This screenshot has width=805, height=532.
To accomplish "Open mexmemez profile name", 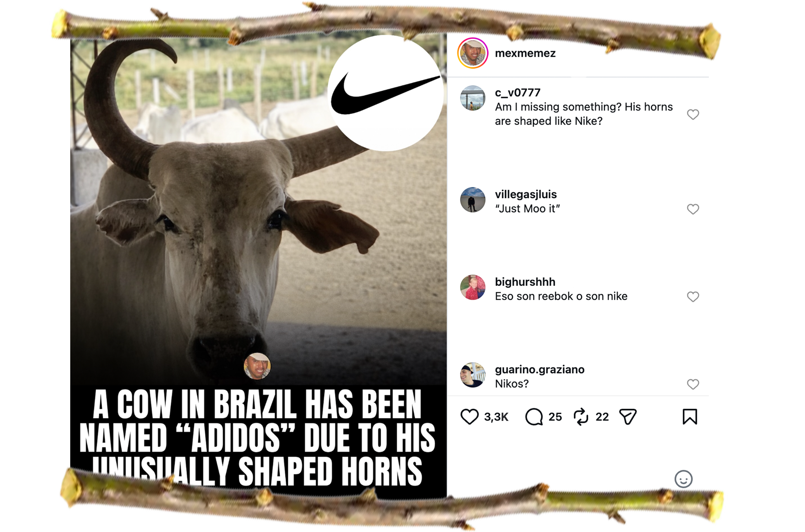I will click(x=525, y=53).
